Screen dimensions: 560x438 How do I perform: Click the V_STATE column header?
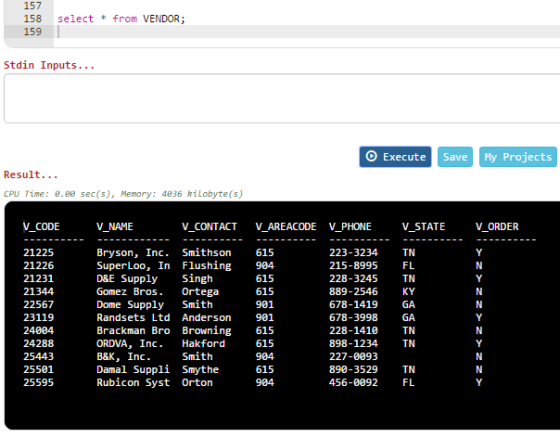(424, 227)
